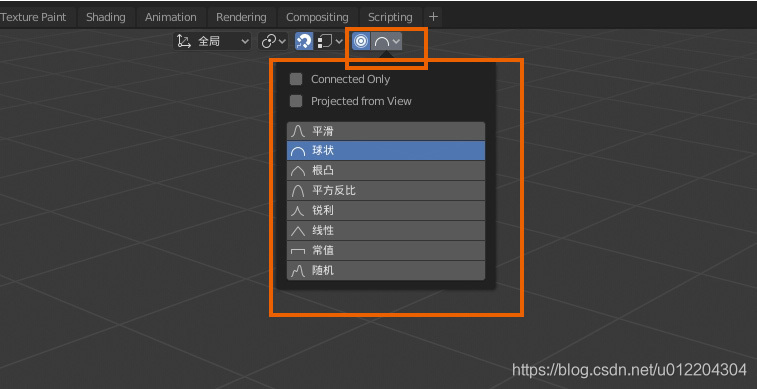
Task: Go to the Compositing workspace tab
Action: 317,17
